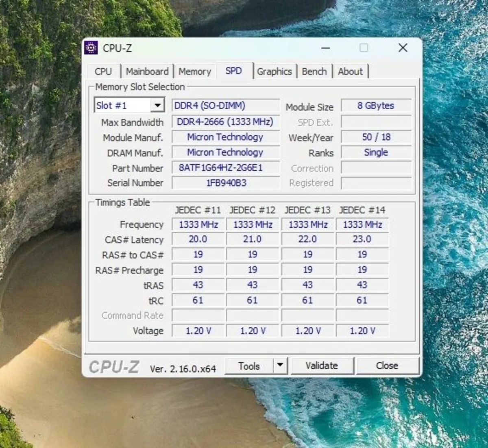This screenshot has width=488, height=448.
Task: Open the Bench tab
Action: [314, 72]
